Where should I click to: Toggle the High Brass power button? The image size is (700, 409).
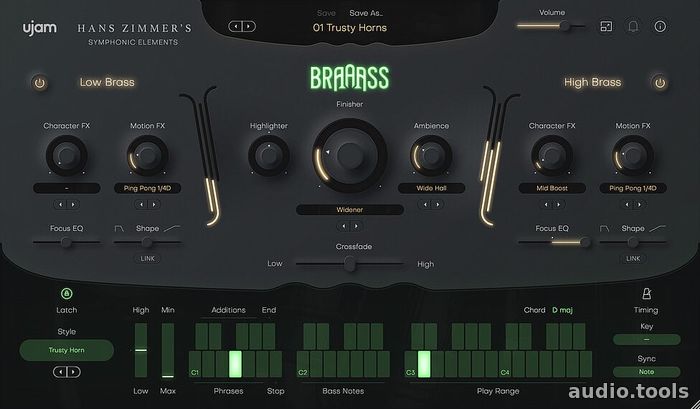[x=660, y=83]
